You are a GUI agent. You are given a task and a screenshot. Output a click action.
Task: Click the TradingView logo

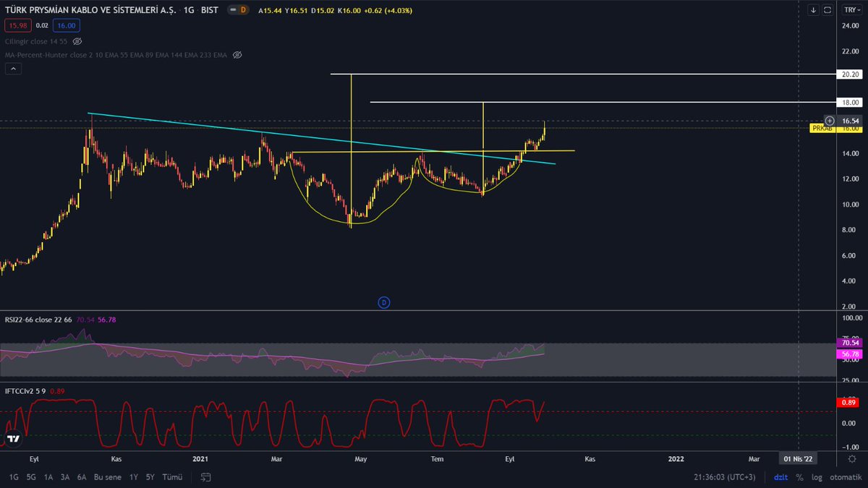pyautogui.click(x=13, y=439)
